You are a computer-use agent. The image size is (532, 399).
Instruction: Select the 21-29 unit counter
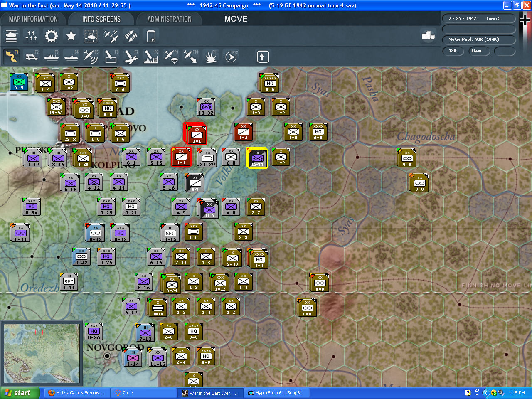point(207,158)
